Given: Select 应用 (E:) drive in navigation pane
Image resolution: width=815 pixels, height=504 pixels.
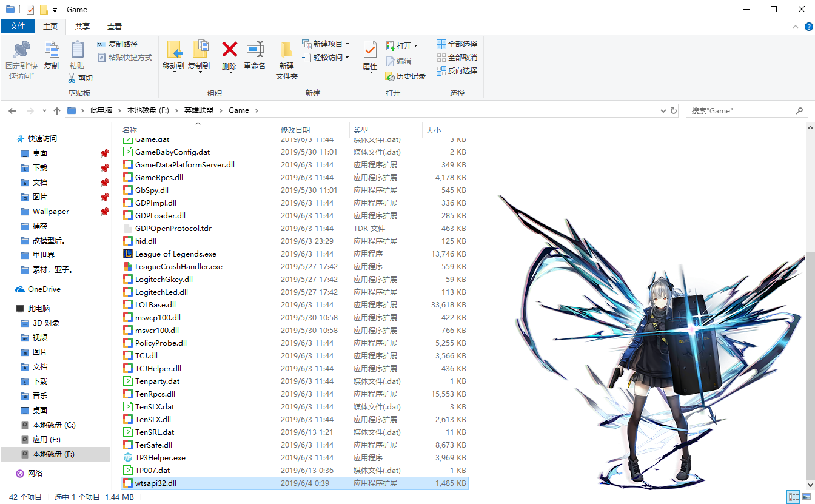Looking at the screenshot, I should tap(46, 440).
